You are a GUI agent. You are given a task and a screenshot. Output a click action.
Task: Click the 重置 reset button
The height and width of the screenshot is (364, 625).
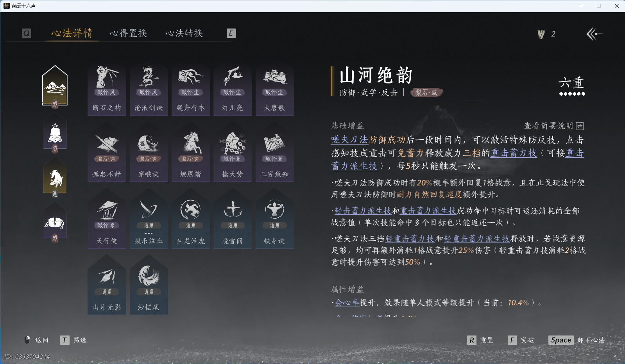click(x=480, y=340)
